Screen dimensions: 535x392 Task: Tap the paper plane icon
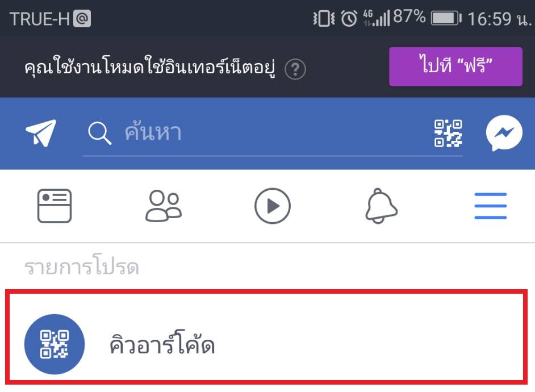[41, 133]
